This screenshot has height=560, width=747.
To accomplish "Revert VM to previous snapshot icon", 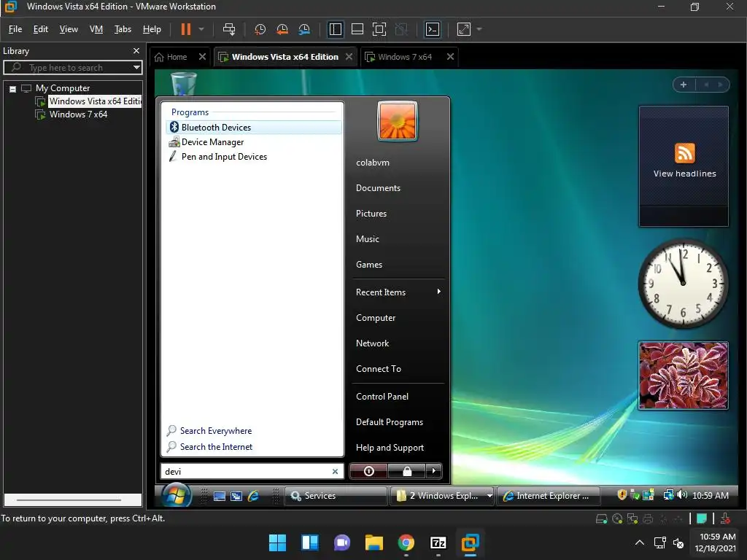I will click(282, 29).
